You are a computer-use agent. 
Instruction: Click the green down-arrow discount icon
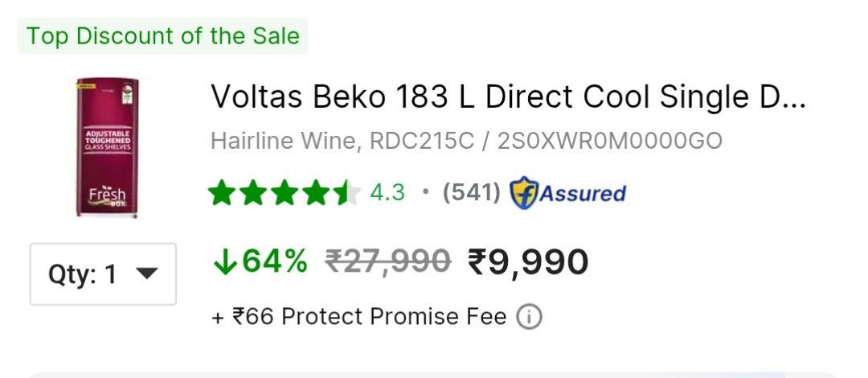tap(225, 261)
